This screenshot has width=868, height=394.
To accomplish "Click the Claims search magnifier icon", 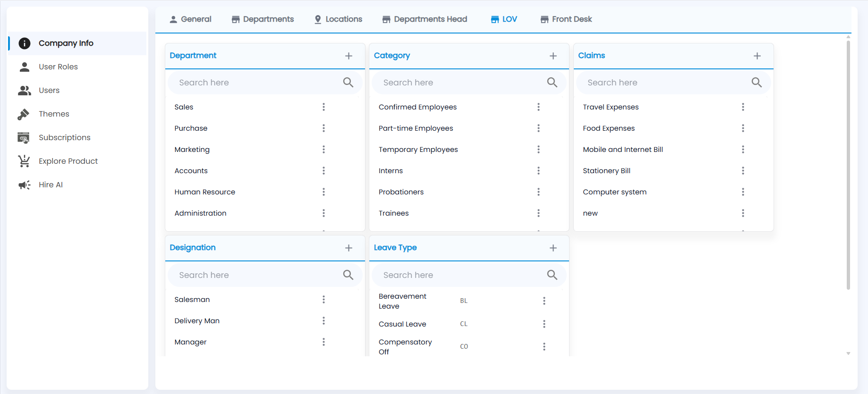I will click(x=757, y=83).
